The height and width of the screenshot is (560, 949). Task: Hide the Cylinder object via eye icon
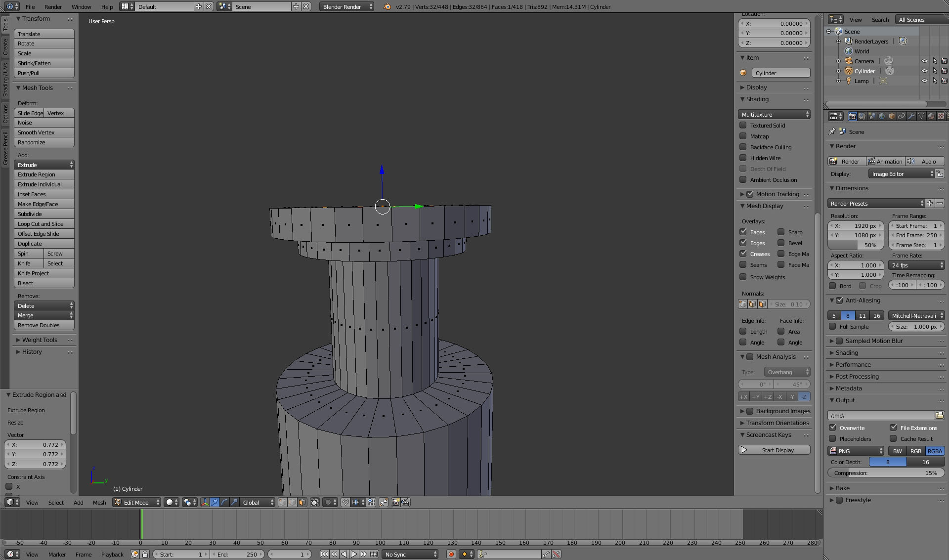(x=924, y=71)
